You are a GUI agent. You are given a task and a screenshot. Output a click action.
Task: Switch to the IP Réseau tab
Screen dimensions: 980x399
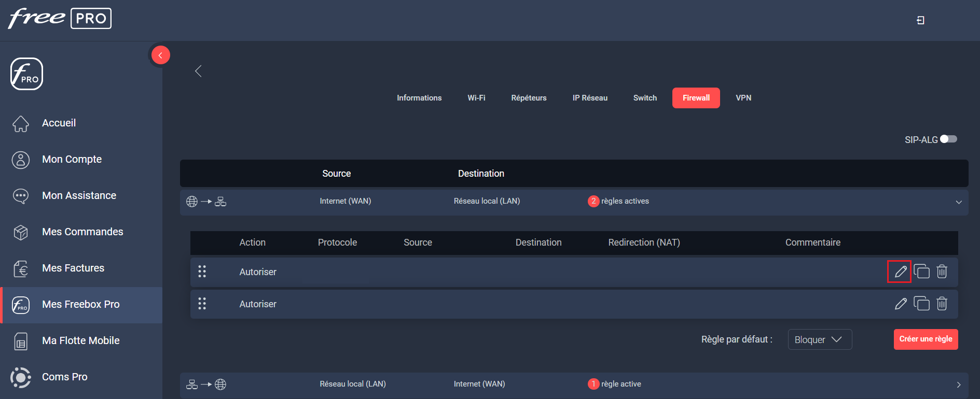pos(590,98)
